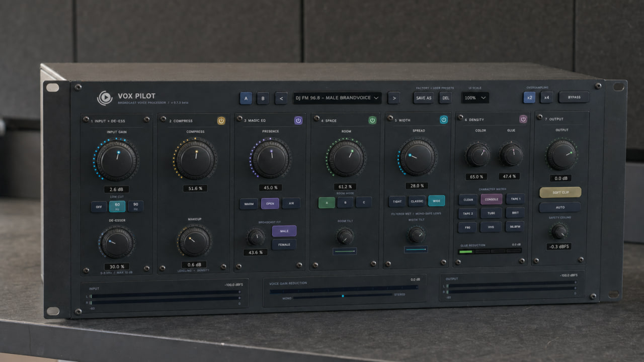Advance to next preset with the > arrow
Image resolution: width=644 pixels, height=362 pixels.
click(394, 98)
